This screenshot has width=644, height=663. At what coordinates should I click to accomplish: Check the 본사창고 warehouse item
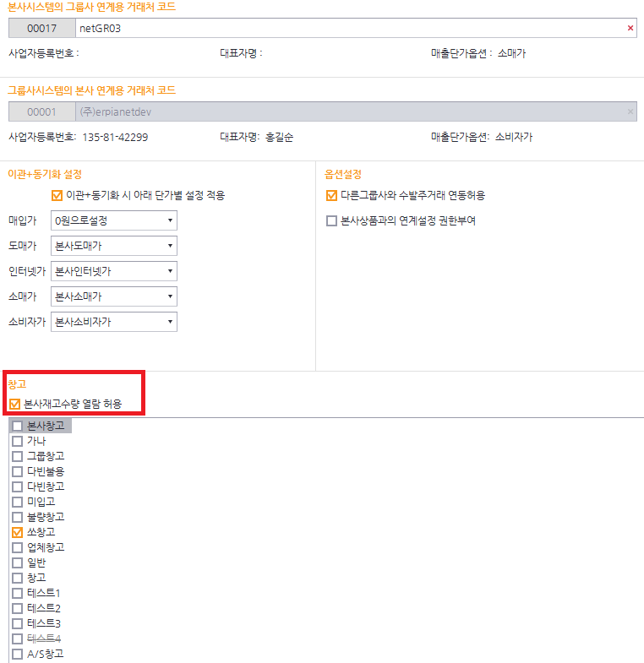pyautogui.click(x=17, y=426)
